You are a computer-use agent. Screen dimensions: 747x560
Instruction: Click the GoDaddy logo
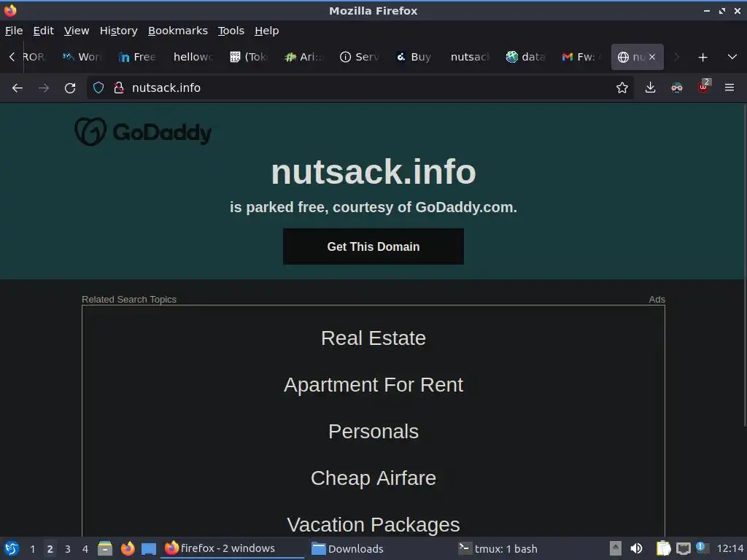tap(143, 131)
